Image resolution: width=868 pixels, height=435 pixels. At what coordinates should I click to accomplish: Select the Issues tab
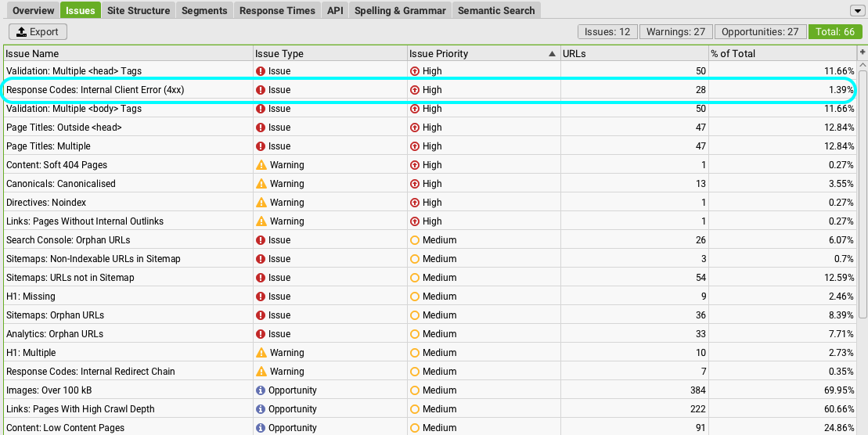81,10
